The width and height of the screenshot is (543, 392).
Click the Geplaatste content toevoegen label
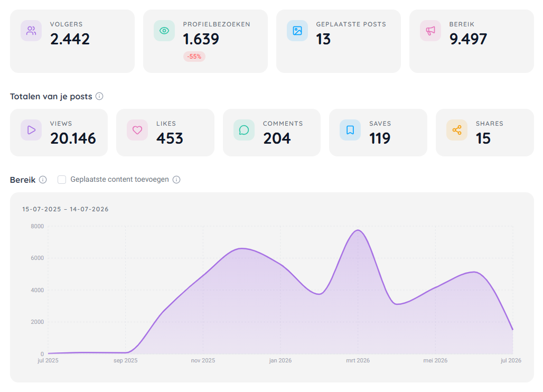coord(119,180)
